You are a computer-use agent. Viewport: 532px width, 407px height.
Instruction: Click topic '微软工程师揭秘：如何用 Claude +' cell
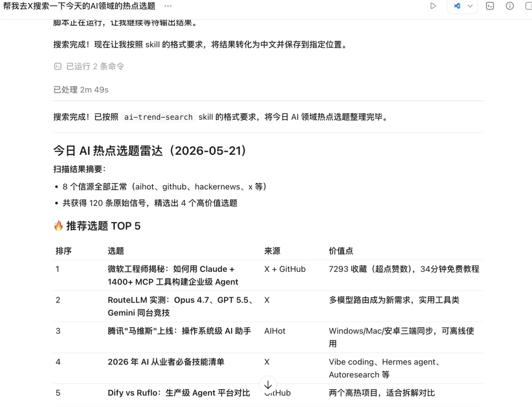(173, 275)
